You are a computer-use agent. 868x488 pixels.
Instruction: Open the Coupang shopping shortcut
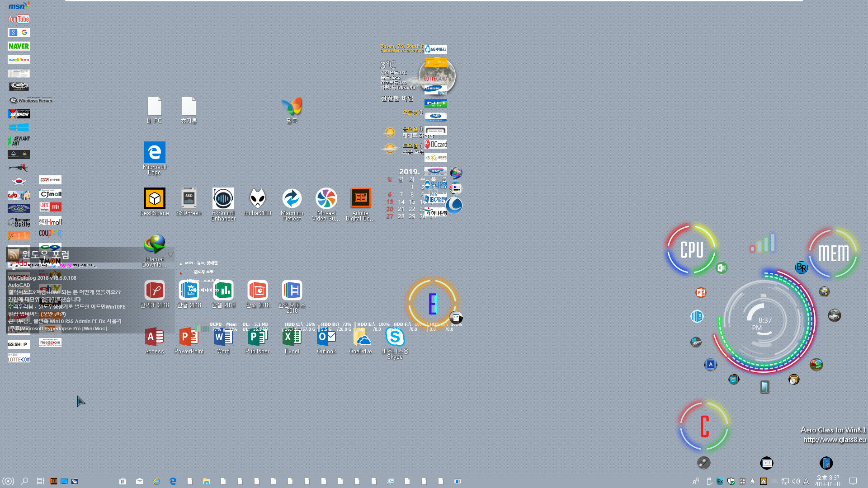pyautogui.click(x=50, y=234)
